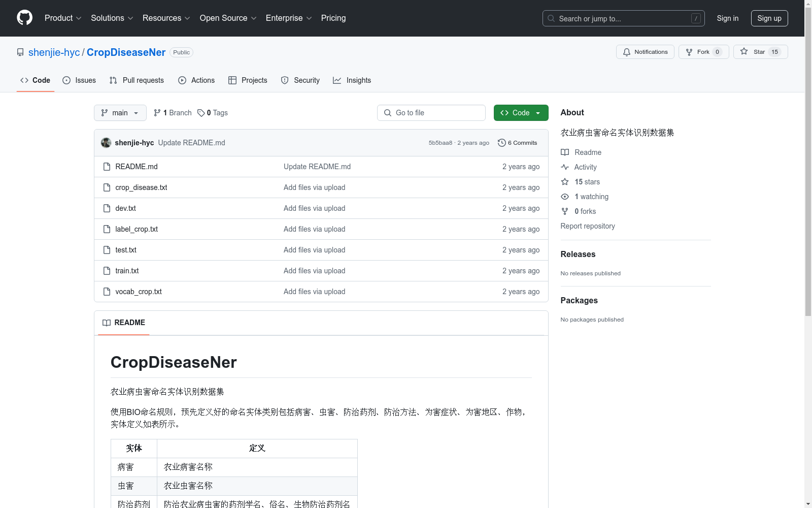Click the branch icon next to 1 Branch
Viewport: 812px width, 508px height.
click(157, 113)
